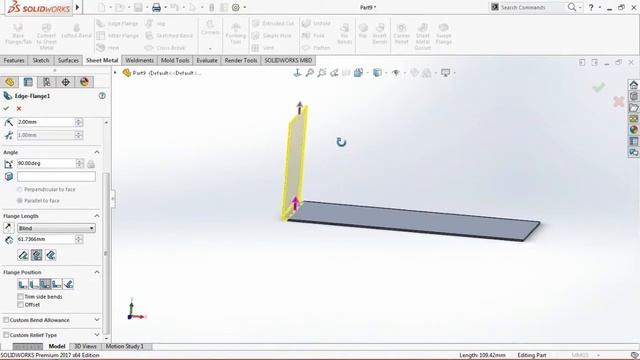Switch to the PropertyManager panel tab
The width and height of the screenshot is (640, 360).
pyautogui.click(x=28, y=82)
